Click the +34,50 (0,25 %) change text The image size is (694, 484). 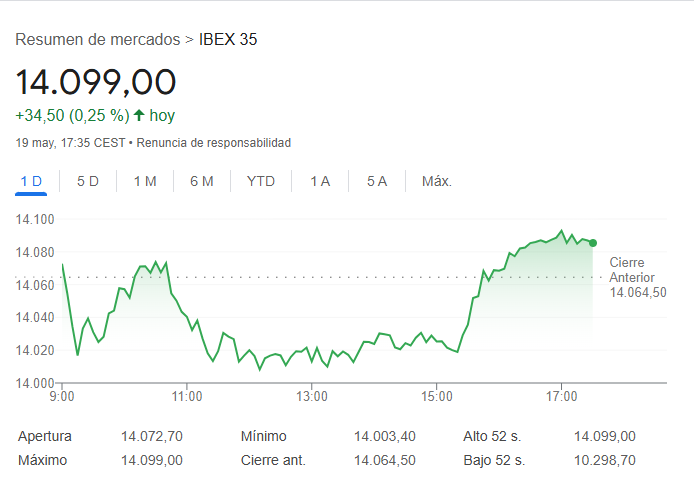tap(71, 115)
